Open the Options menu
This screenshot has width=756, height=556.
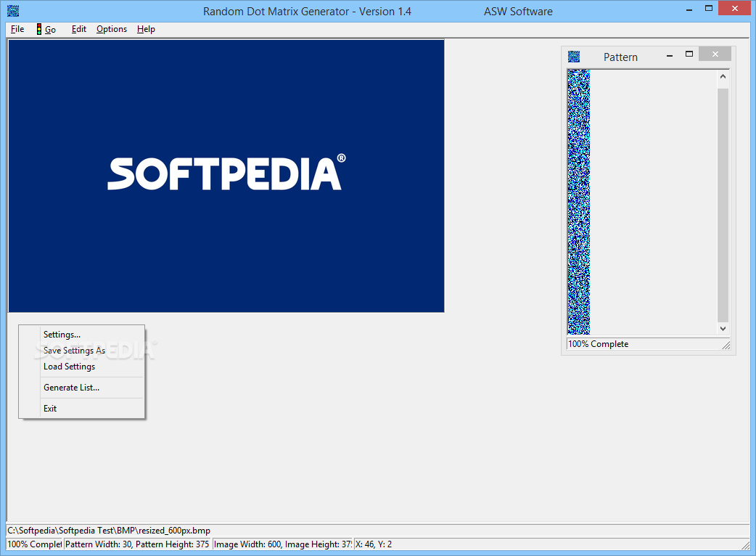click(x=112, y=29)
